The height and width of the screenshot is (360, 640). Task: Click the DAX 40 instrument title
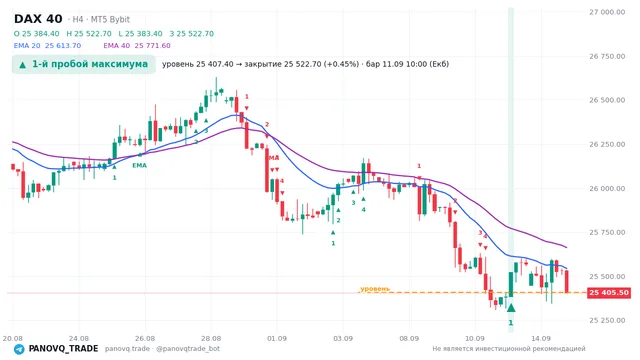(38, 19)
